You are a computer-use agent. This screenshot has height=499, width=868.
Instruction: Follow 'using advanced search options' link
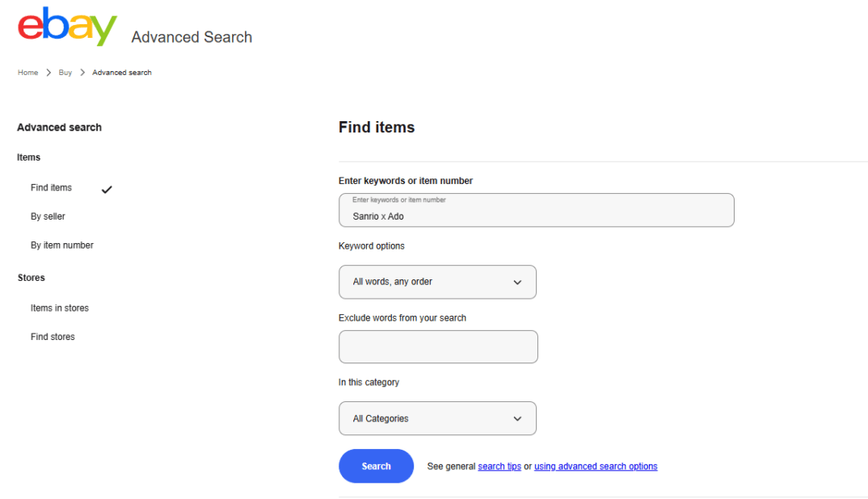[x=596, y=467]
